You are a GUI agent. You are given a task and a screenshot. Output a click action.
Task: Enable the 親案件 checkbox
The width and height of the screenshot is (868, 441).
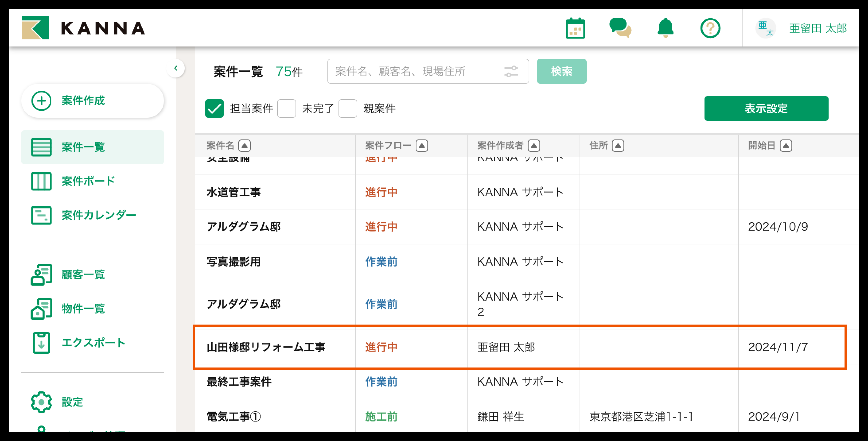pyautogui.click(x=347, y=108)
